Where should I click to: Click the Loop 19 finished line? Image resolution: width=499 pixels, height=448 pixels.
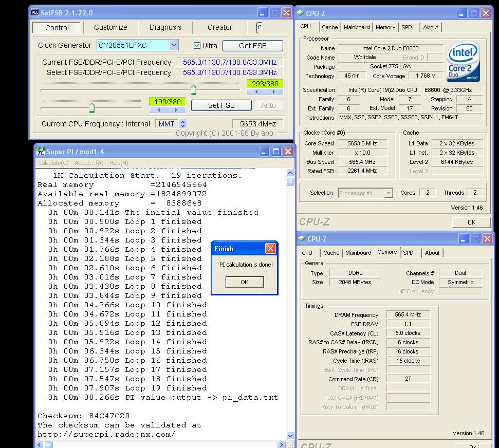[127, 388]
